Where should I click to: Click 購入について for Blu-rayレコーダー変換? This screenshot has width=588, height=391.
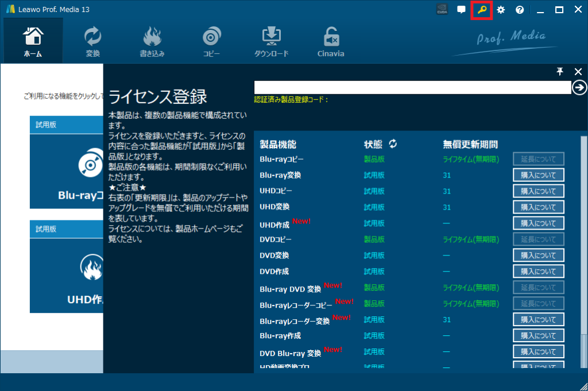tap(539, 320)
